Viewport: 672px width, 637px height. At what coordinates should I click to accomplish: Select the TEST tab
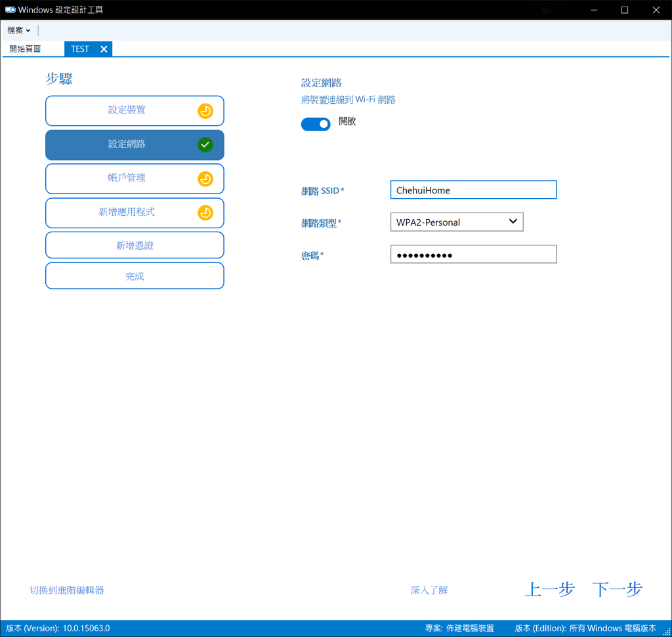[80, 49]
